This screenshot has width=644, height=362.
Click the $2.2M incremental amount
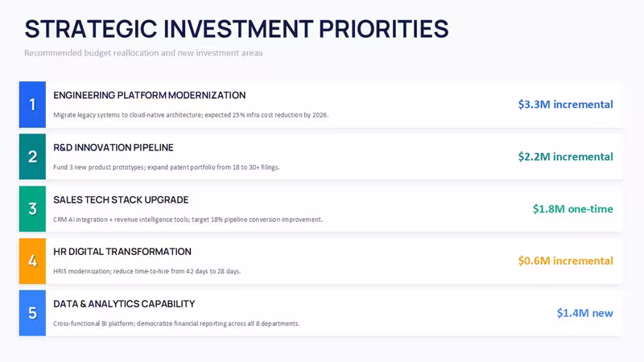[x=566, y=156]
